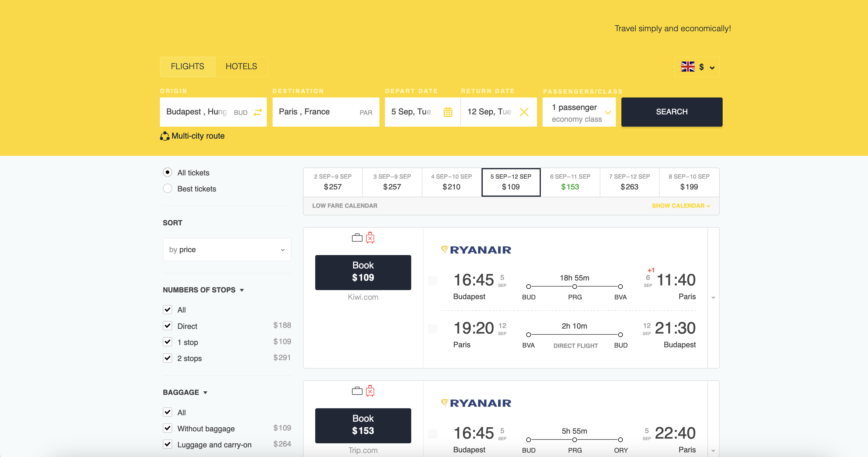Click the Trip.com agency label

[x=363, y=450]
